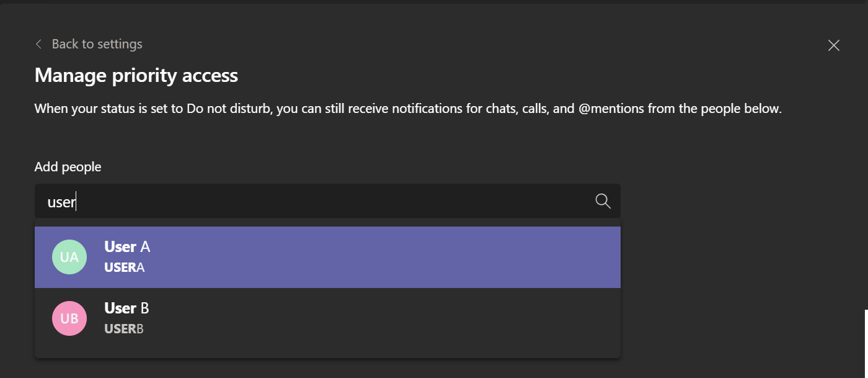Click the magnifying glass inside the search box

pyautogui.click(x=602, y=200)
